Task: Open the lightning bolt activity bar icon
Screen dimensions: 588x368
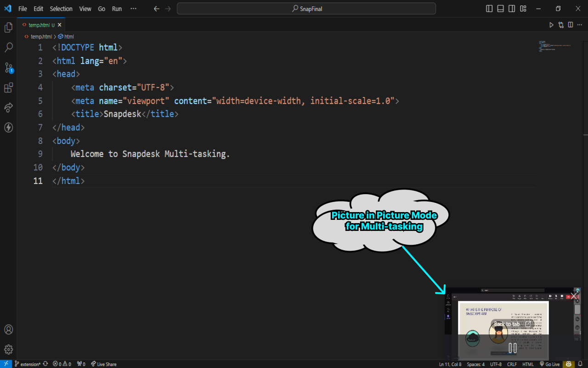Action: click(8, 127)
